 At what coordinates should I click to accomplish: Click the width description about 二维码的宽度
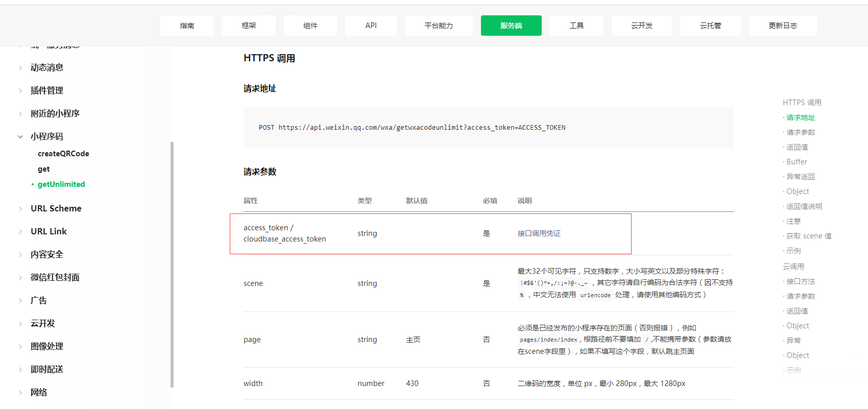[x=601, y=383]
